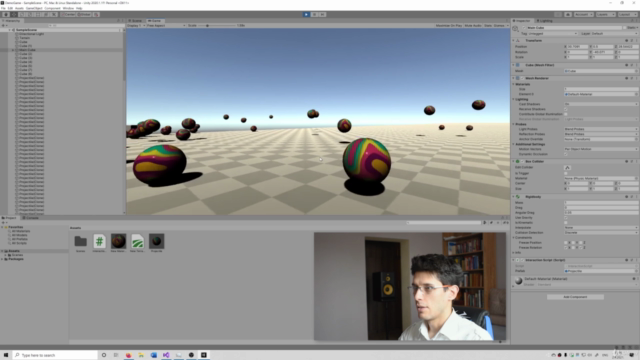This screenshot has height=360, width=640.
Task: Open Visual Studio from the taskbar
Action: tap(166, 355)
